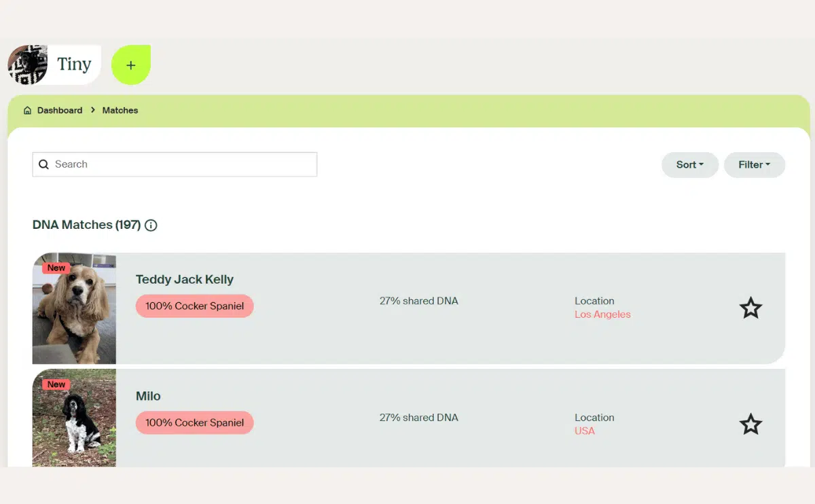Open the info tooltip beside DNA Matches (197)
The width and height of the screenshot is (815, 504).
(150, 225)
